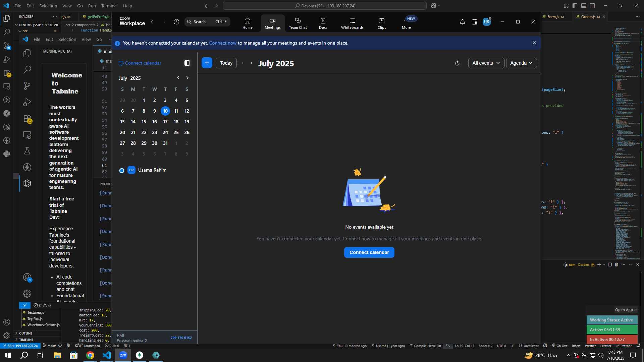Screen dimensions: 644x362
Task: Toggle the Usama Rahim calendar checkbox
Action: coord(122,171)
